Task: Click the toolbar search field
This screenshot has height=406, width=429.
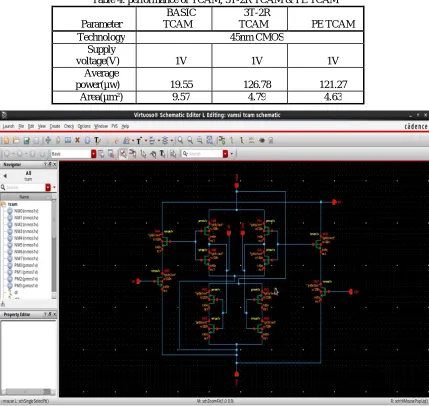Action: (x=203, y=154)
